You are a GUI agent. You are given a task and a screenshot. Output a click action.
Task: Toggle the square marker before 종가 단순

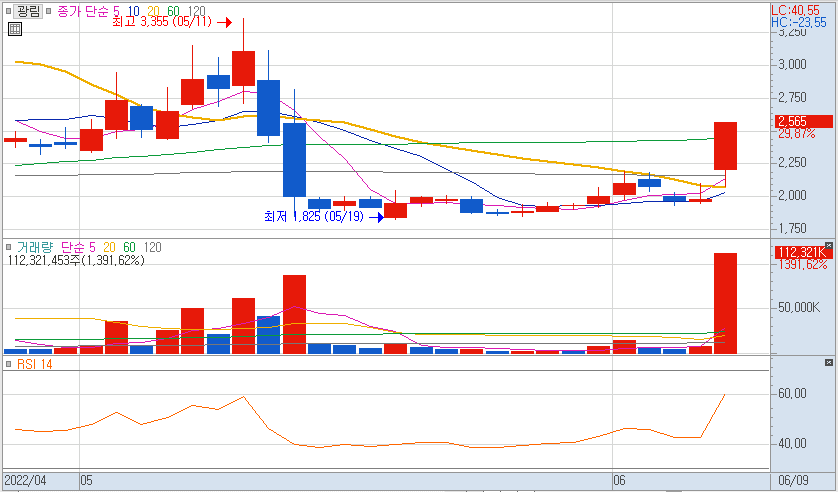coord(48,11)
